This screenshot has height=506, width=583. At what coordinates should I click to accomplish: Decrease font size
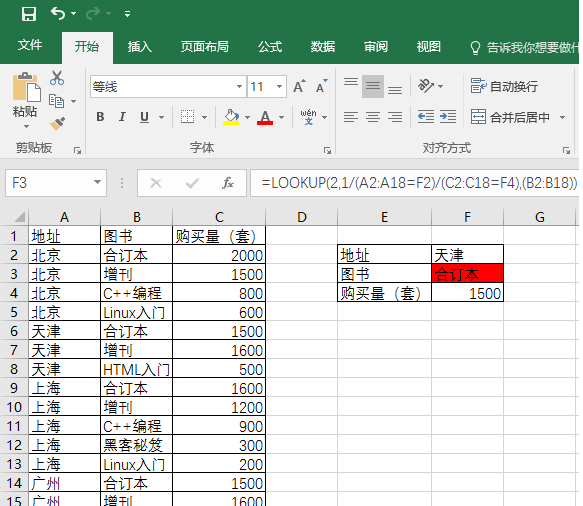[x=322, y=86]
